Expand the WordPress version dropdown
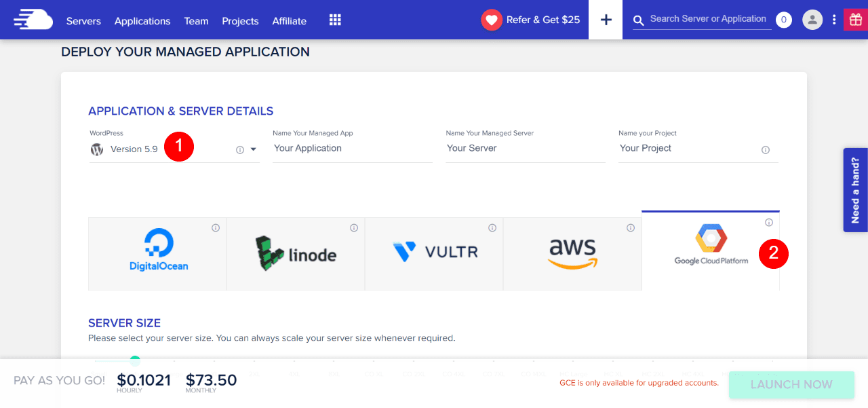 [x=253, y=149]
